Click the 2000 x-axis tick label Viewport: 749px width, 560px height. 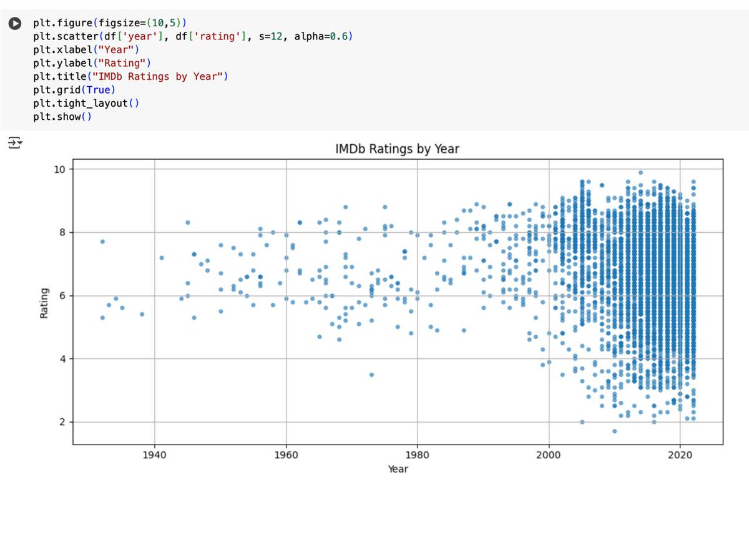(x=549, y=454)
